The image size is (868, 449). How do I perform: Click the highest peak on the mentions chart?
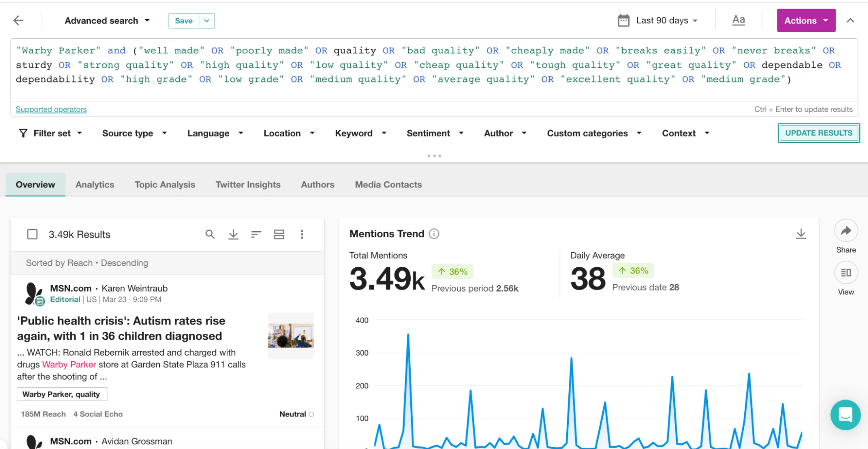click(408, 335)
